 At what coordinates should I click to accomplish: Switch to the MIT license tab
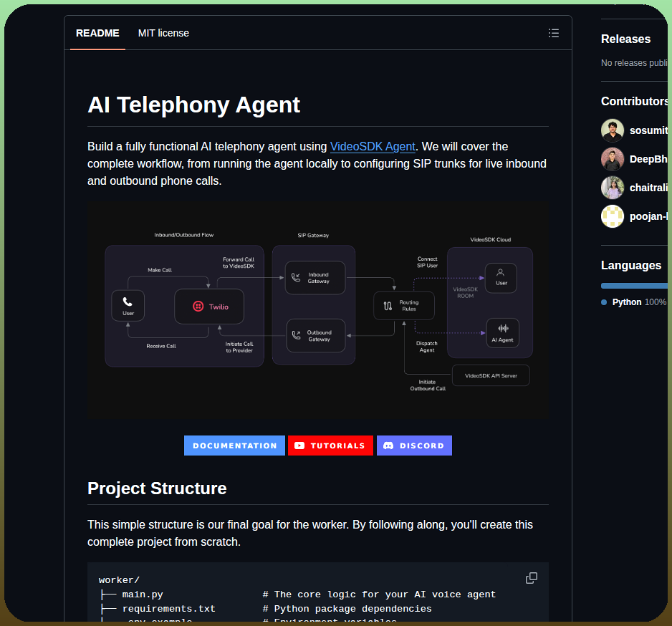coord(163,33)
